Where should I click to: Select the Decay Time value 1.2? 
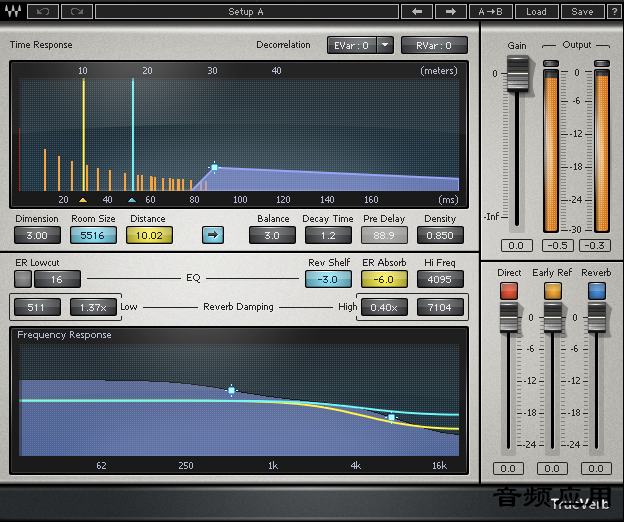(328, 235)
